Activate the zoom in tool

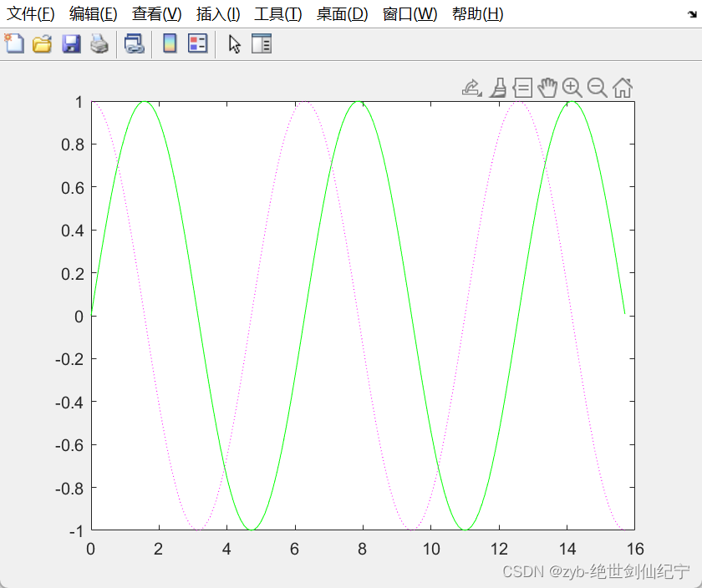(x=572, y=88)
